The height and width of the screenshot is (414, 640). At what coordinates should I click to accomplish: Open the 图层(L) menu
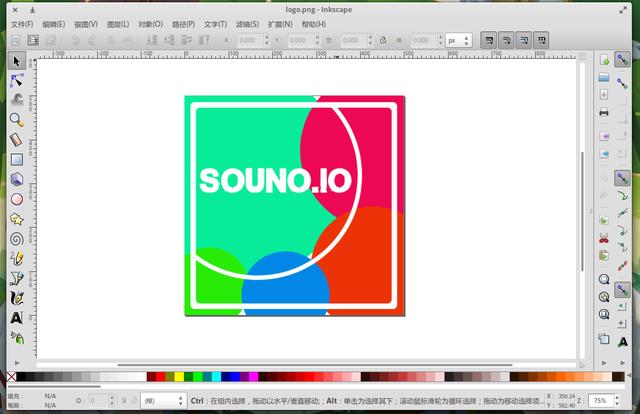pyautogui.click(x=118, y=24)
